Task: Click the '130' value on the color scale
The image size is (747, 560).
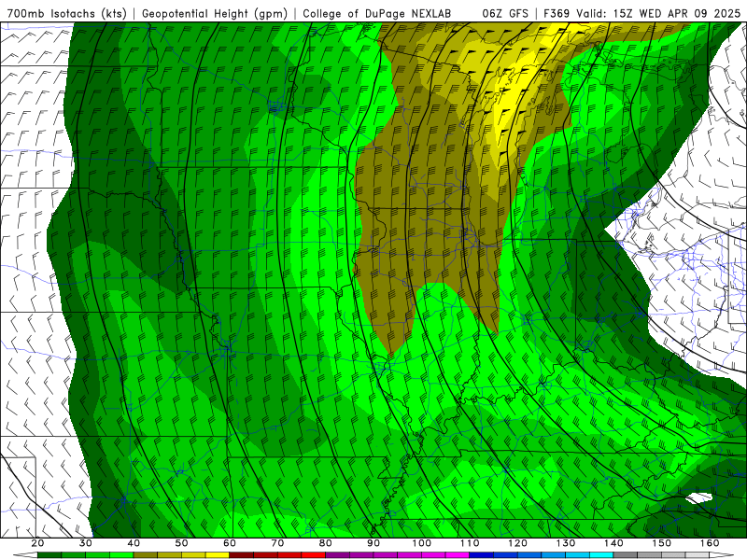Action: tap(566, 543)
